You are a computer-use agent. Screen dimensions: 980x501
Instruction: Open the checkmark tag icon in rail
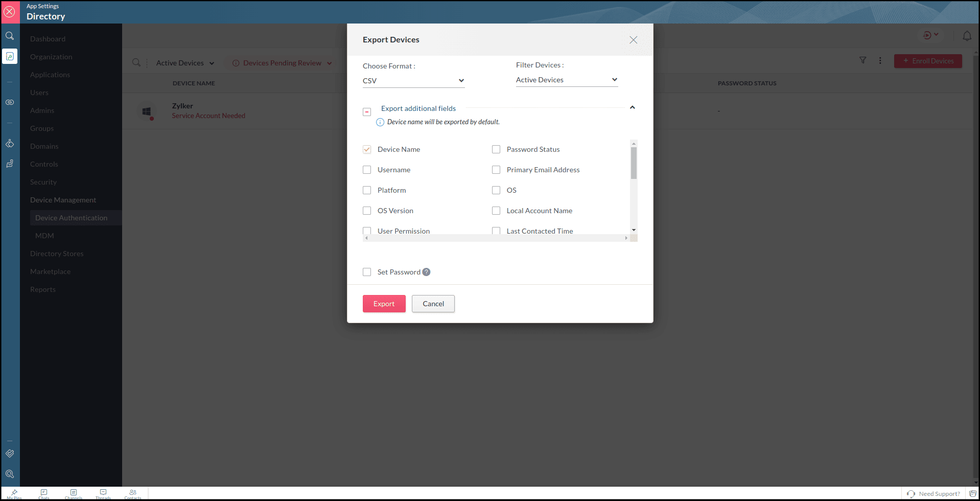(x=10, y=453)
